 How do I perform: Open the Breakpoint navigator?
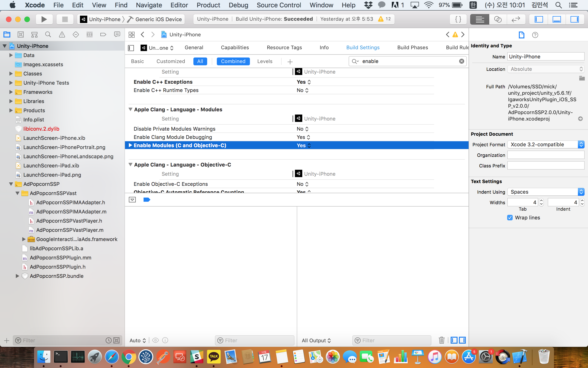[103, 34]
